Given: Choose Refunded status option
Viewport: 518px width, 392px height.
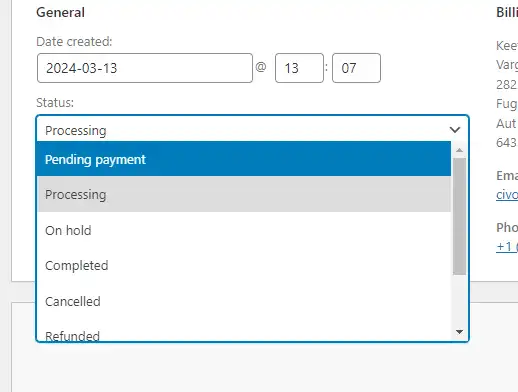Looking at the screenshot, I should (244, 334).
